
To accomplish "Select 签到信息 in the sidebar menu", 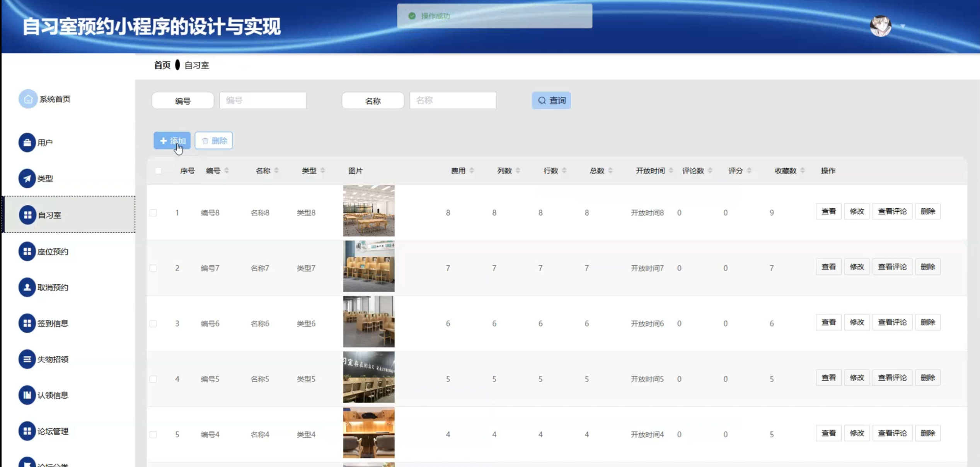I will [x=53, y=323].
